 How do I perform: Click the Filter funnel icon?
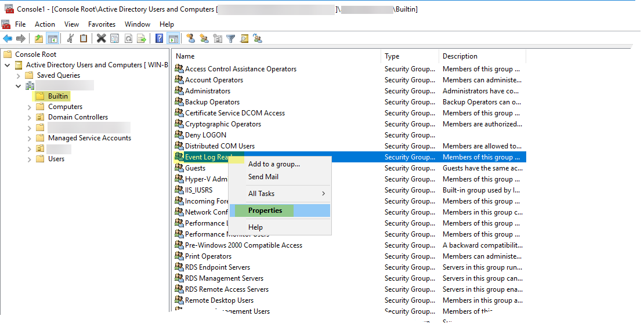tap(231, 39)
